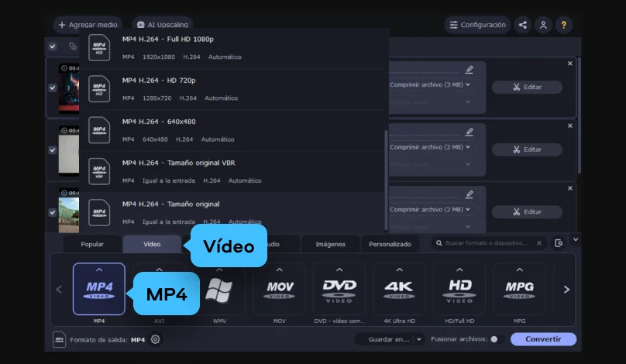Click the rename pencil icon of second file

tap(469, 132)
